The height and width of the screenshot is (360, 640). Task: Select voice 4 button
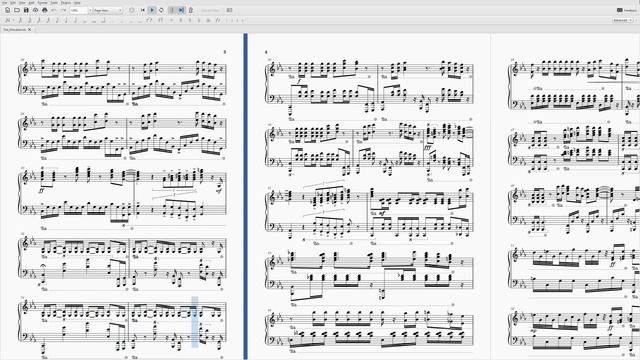coord(242,20)
